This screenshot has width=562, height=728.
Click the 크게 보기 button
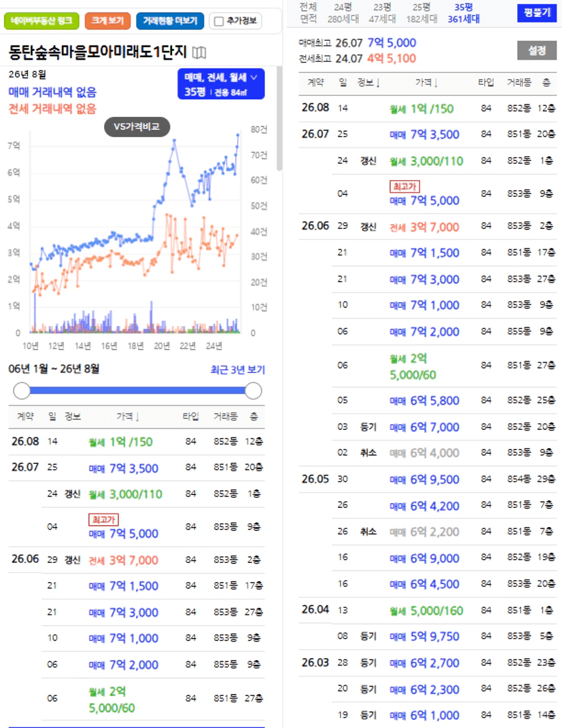coord(108,21)
